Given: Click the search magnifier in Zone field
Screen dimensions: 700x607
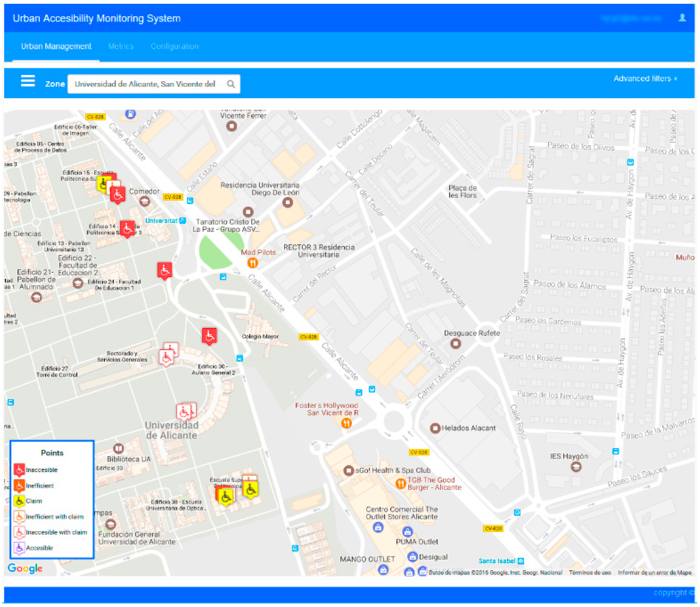Looking at the screenshot, I should point(231,84).
